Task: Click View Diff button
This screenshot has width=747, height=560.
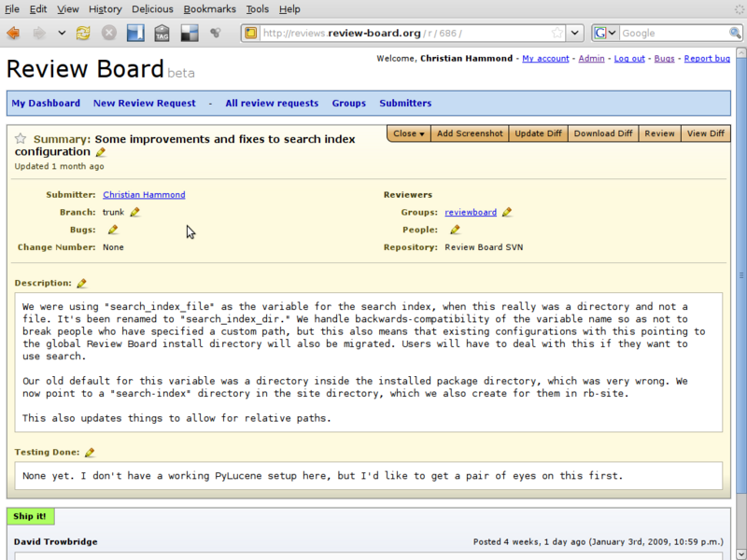Action: point(706,133)
